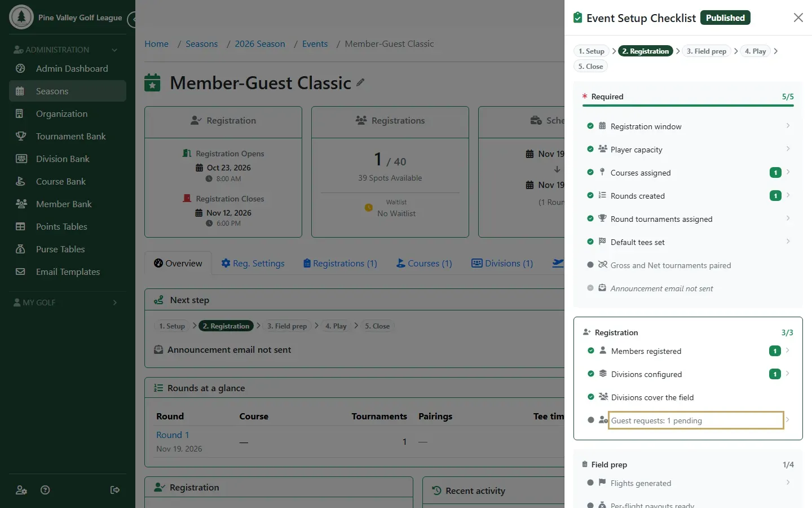Expand the MY GOLF sidebar section

pyautogui.click(x=115, y=303)
